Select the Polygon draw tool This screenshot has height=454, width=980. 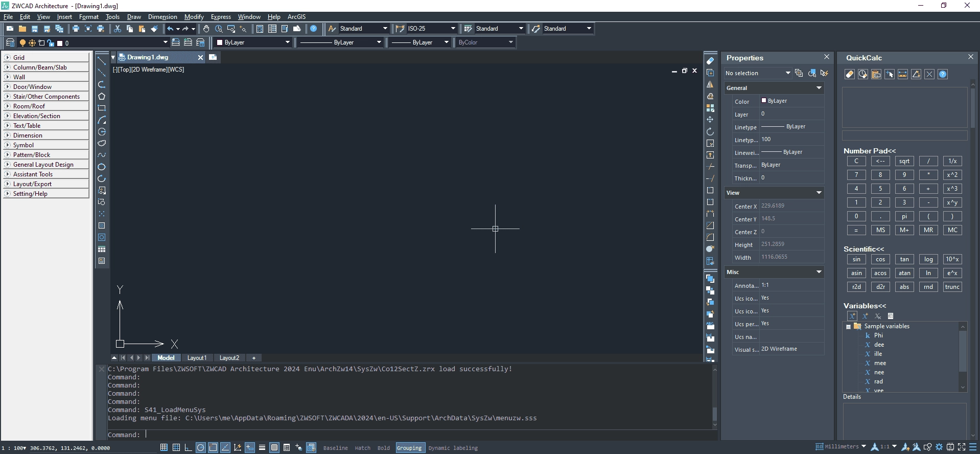[102, 96]
